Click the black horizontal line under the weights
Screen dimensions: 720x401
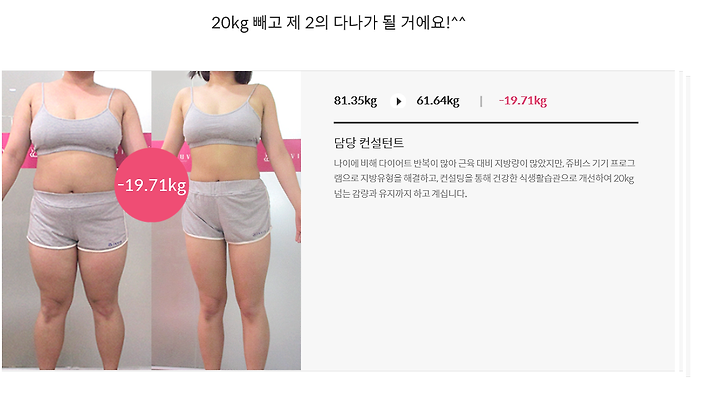coord(486,123)
